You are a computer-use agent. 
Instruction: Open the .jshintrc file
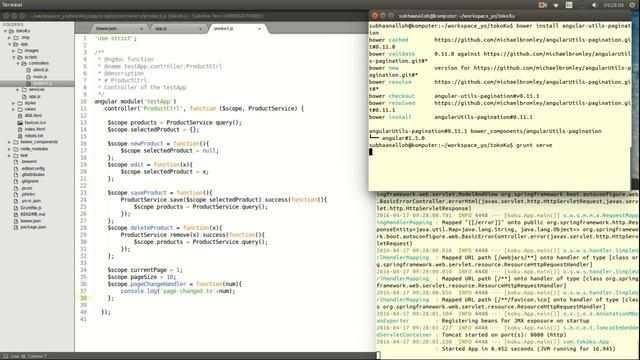click(x=28, y=194)
